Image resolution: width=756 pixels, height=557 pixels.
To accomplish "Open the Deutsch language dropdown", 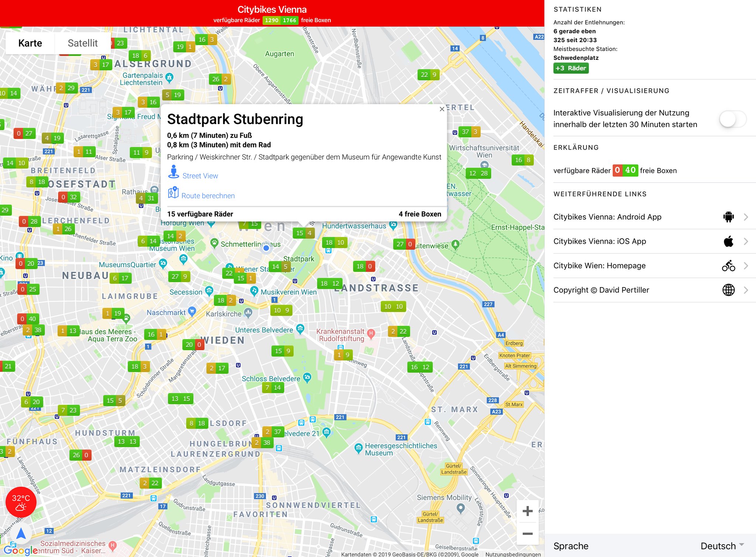I will (722, 546).
